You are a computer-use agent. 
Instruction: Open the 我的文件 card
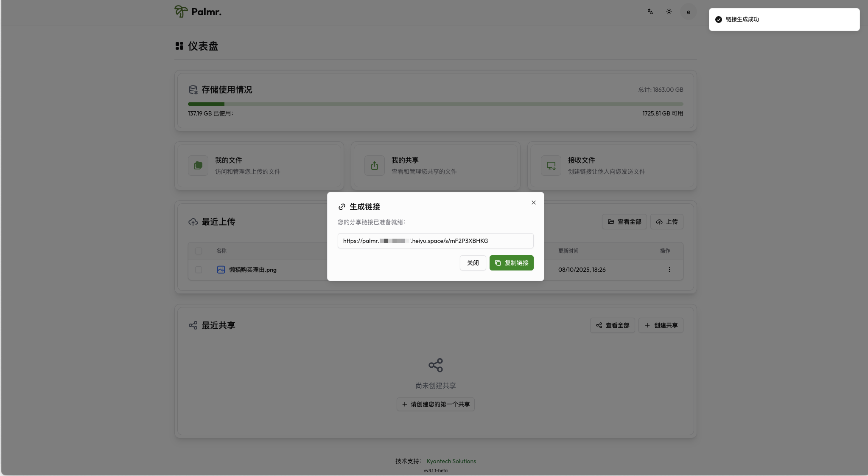click(259, 166)
